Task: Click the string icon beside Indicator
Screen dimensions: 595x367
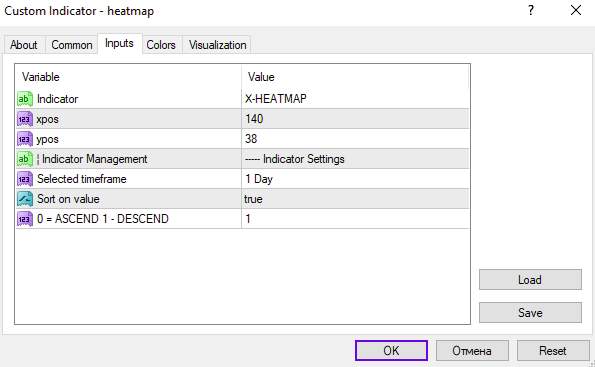Action: 25,99
